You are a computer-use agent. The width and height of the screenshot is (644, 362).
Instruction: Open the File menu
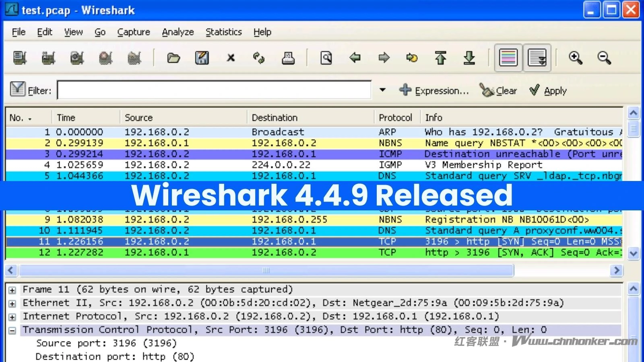pyautogui.click(x=19, y=32)
